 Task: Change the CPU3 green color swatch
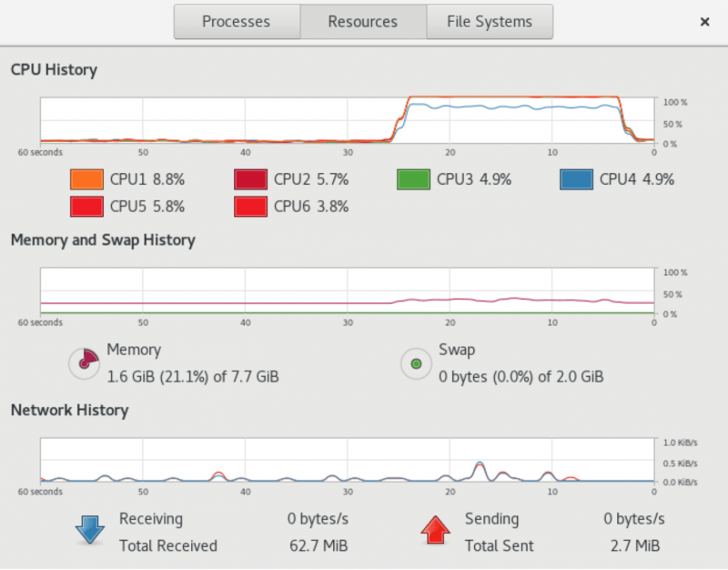414,179
